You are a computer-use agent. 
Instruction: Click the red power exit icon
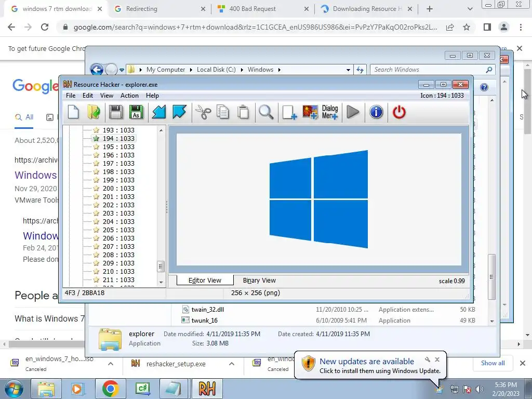pos(399,112)
